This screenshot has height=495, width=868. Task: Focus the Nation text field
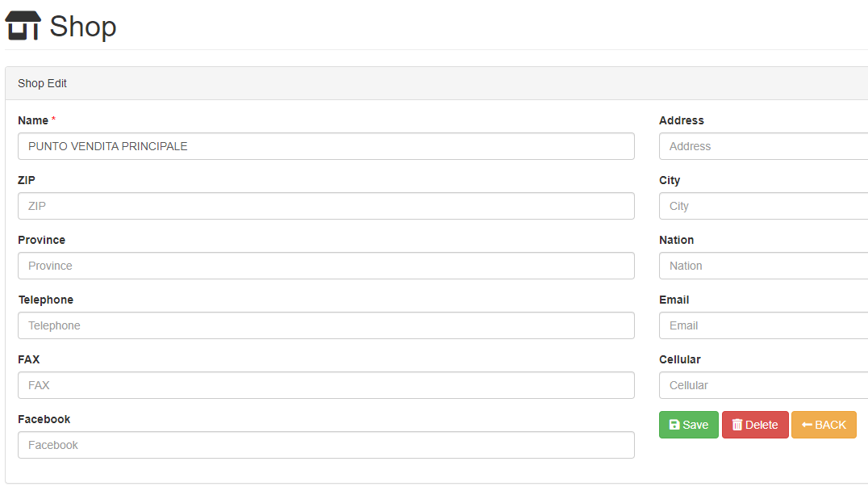click(x=763, y=266)
